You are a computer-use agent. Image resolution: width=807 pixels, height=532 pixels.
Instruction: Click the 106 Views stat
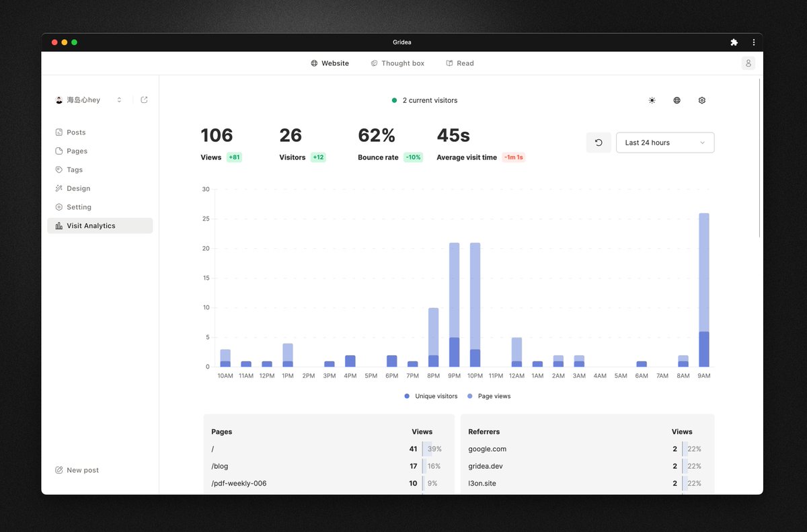[x=221, y=144]
